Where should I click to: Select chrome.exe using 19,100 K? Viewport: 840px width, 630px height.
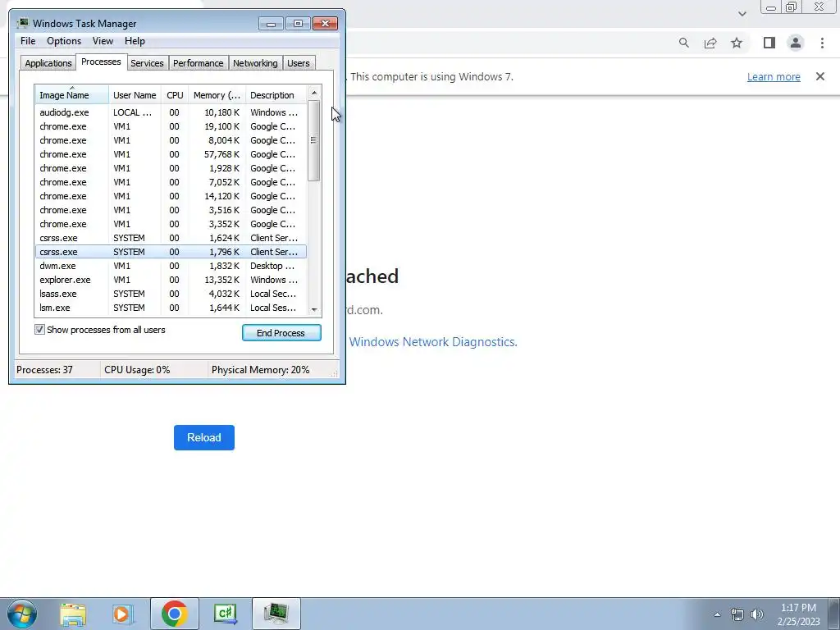coord(171,126)
